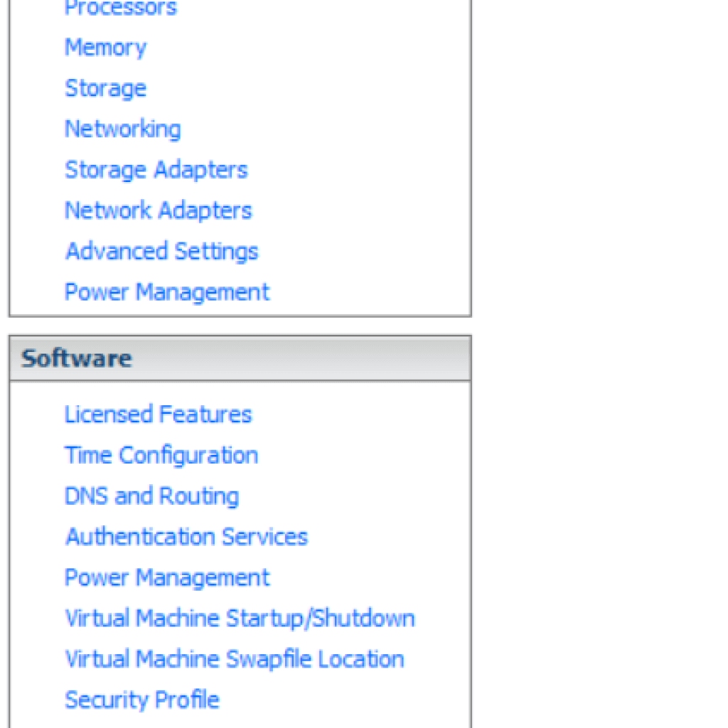Open Virtual Machine Startup/Shutdown settings
Screen dimensions: 728x728
click(240, 618)
